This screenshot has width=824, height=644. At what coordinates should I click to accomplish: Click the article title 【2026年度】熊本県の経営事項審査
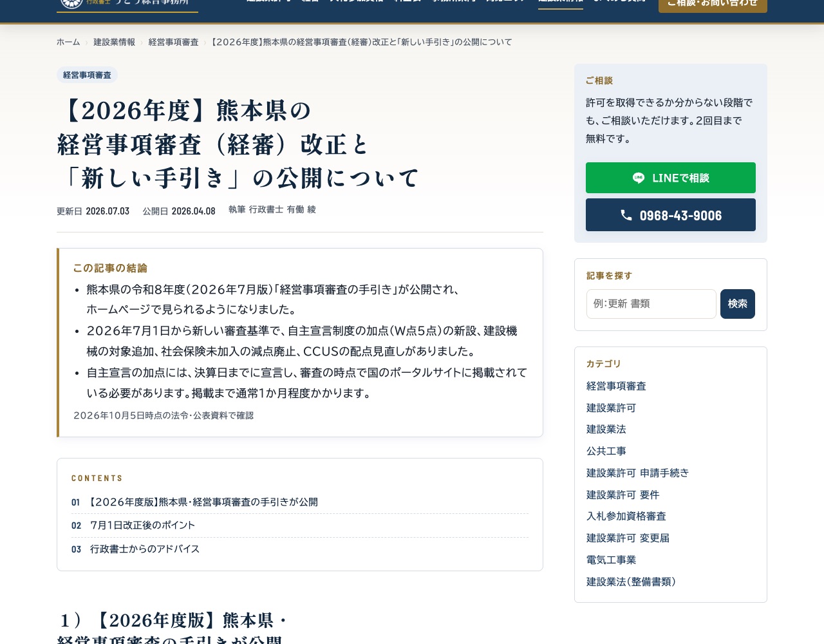point(238,145)
